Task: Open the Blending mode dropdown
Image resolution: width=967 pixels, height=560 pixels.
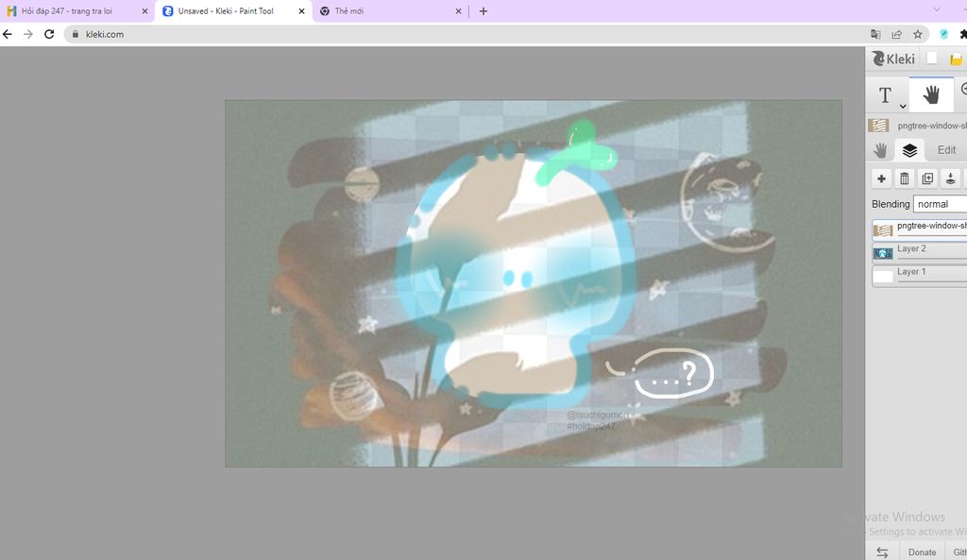Action: 940,204
